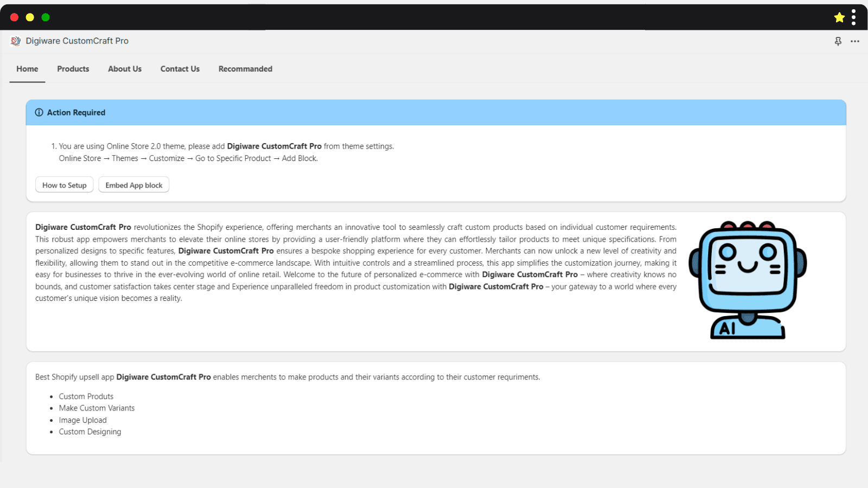This screenshot has width=868, height=488.
Task: Click the AI robot mascot image
Action: 748,280
